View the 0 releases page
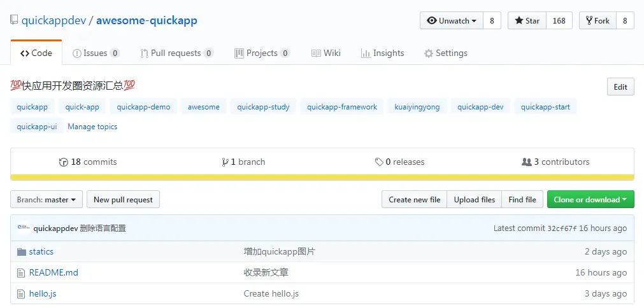The height and width of the screenshot is (308, 644). [399, 162]
